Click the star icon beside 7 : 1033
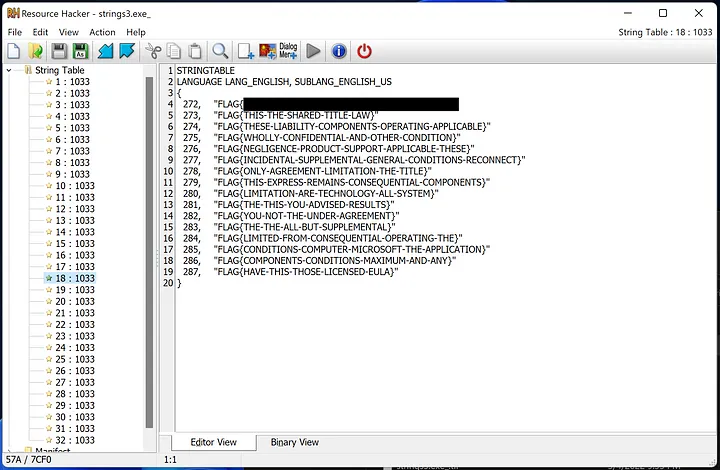This screenshot has width=720, height=470. coord(49,151)
